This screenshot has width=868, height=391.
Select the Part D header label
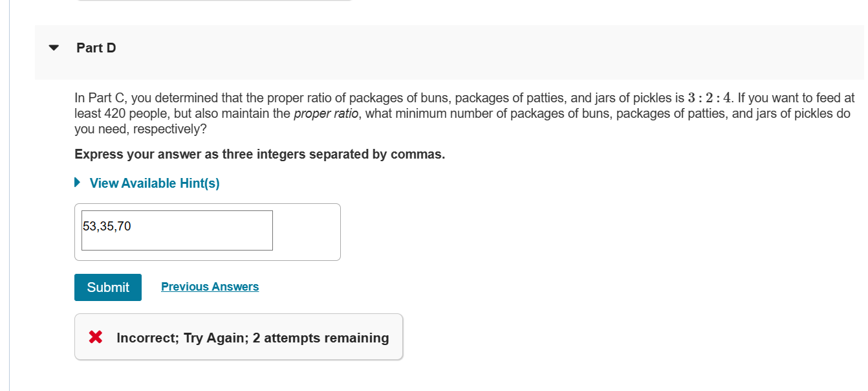pyautogui.click(x=96, y=48)
